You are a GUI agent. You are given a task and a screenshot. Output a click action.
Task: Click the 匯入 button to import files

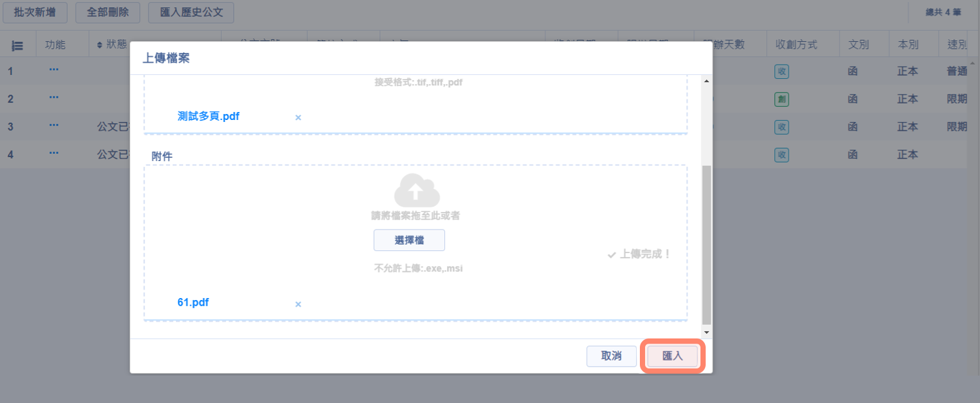click(x=672, y=356)
